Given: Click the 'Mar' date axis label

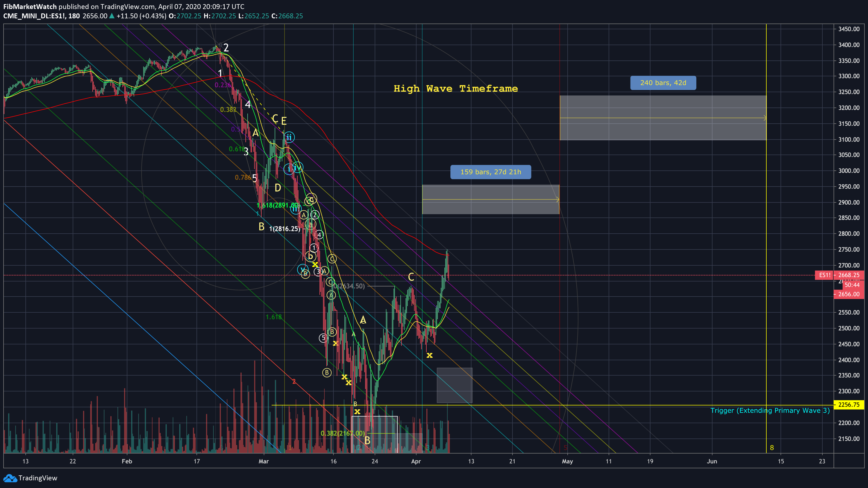Looking at the screenshot, I should (263, 461).
